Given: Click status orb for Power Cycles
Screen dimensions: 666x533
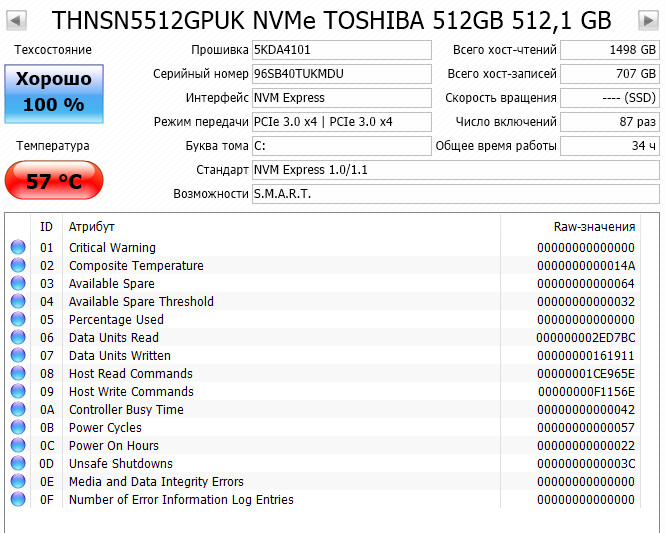Looking at the screenshot, I should pos(18,427).
